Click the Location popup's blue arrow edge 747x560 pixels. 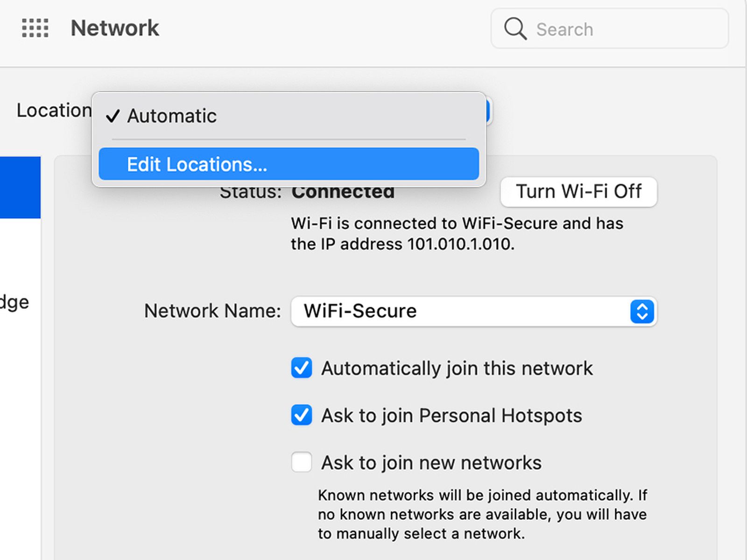(x=488, y=111)
